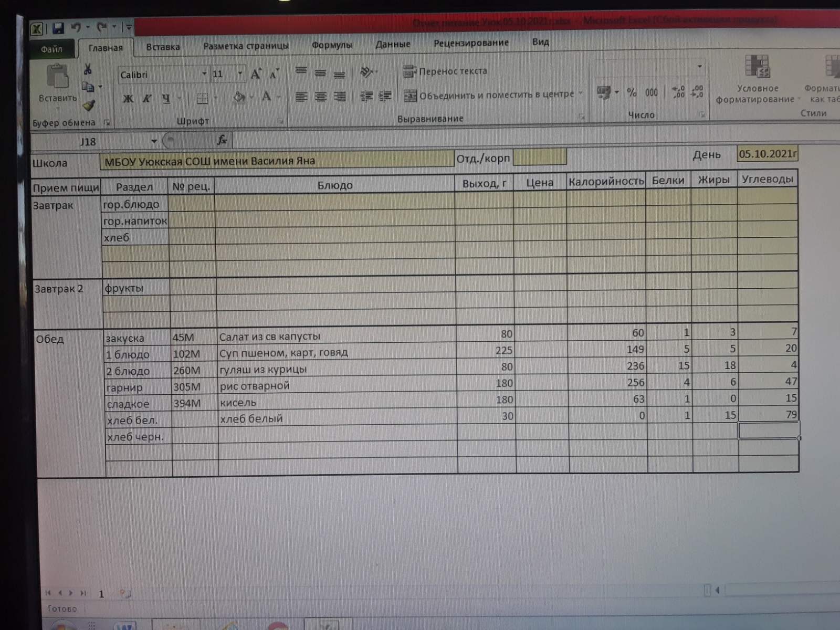840x630 pixels.
Task: Click the Insert Function fx icon
Action: 222,140
